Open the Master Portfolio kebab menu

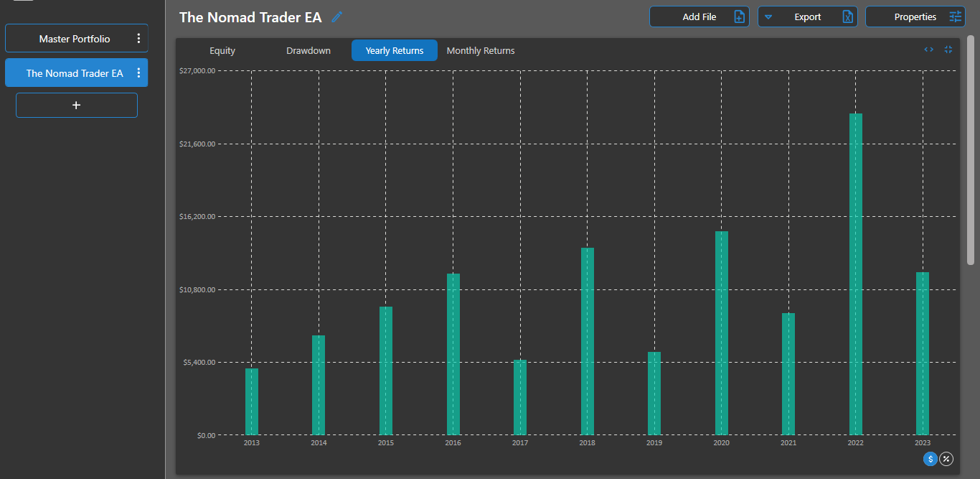click(x=138, y=38)
